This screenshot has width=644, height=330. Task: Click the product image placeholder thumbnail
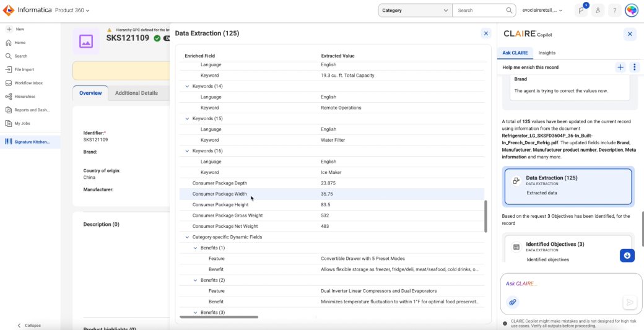pyautogui.click(x=86, y=41)
